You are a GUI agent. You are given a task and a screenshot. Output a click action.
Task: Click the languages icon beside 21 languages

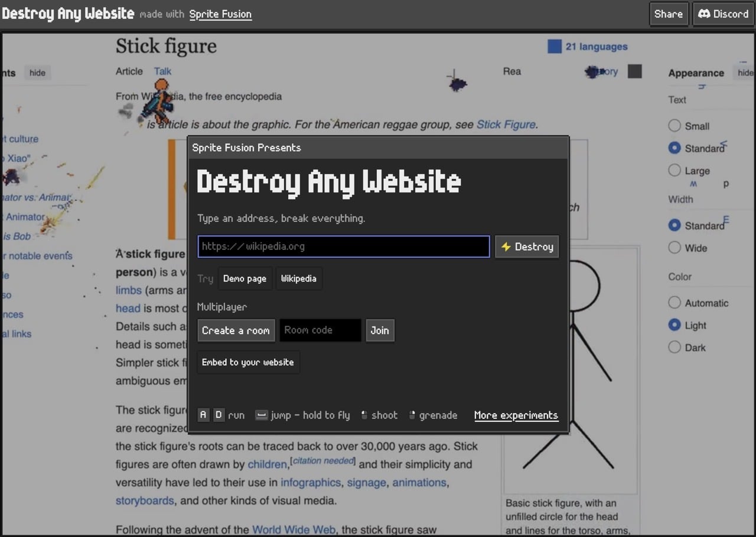click(x=554, y=47)
